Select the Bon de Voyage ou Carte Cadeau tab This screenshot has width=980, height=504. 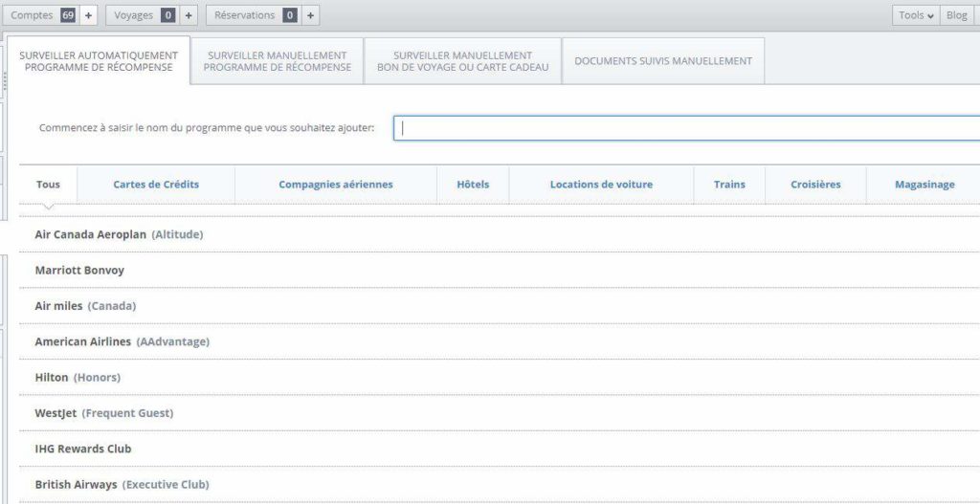tap(462, 61)
